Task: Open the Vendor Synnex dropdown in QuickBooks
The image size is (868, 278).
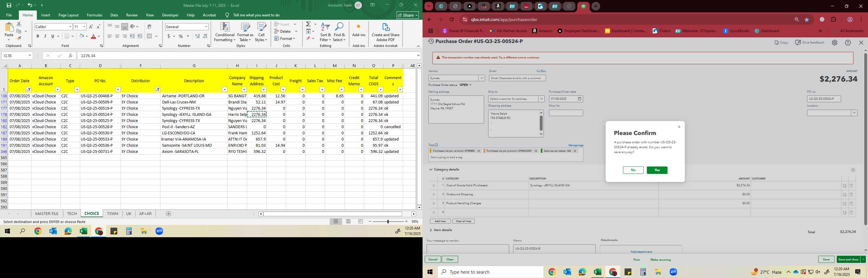Action: coord(482,78)
